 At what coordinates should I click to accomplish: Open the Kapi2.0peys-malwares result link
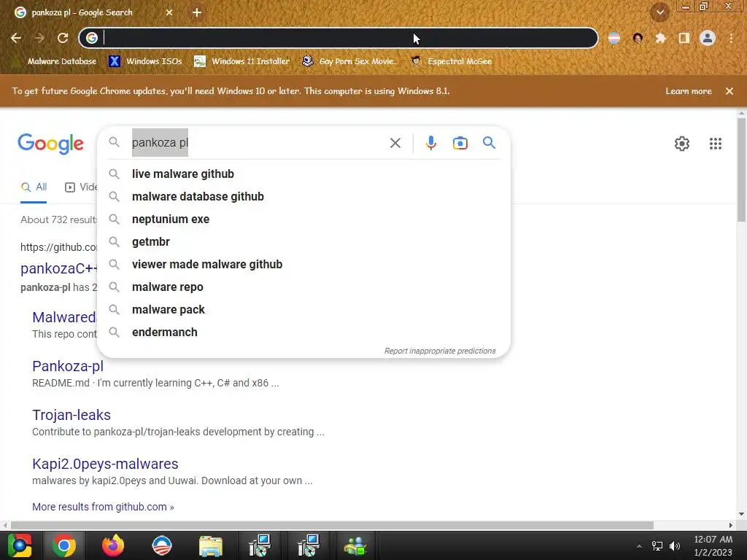tap(105, 464)
